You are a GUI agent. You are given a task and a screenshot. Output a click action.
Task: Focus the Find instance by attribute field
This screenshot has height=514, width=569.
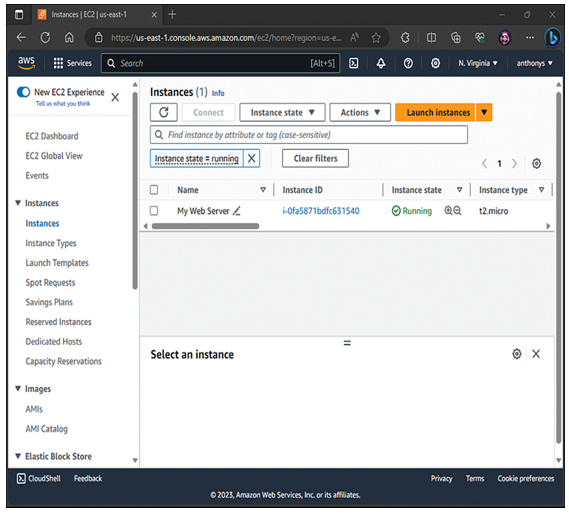coord(309,135)
